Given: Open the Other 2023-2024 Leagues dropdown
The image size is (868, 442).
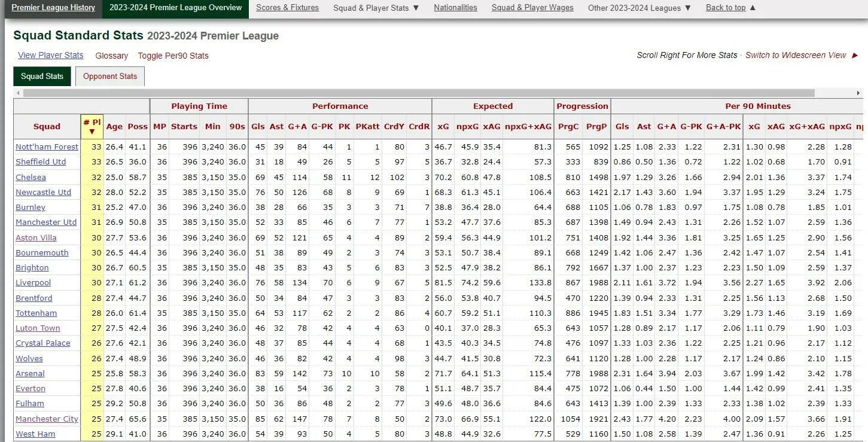Looking at the screenshot, I should pos(639,8).
